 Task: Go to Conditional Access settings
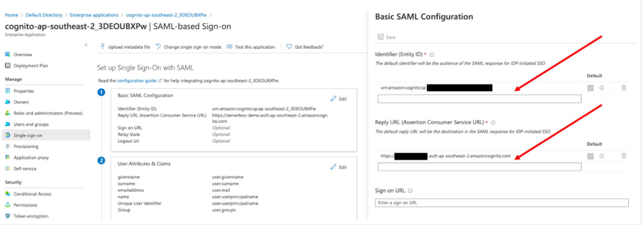click(32, 194)
